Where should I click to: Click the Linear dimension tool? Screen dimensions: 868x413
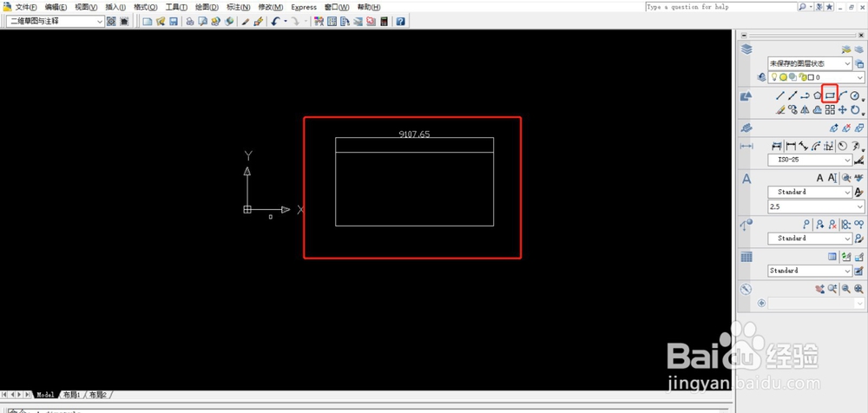coord(791,146)
